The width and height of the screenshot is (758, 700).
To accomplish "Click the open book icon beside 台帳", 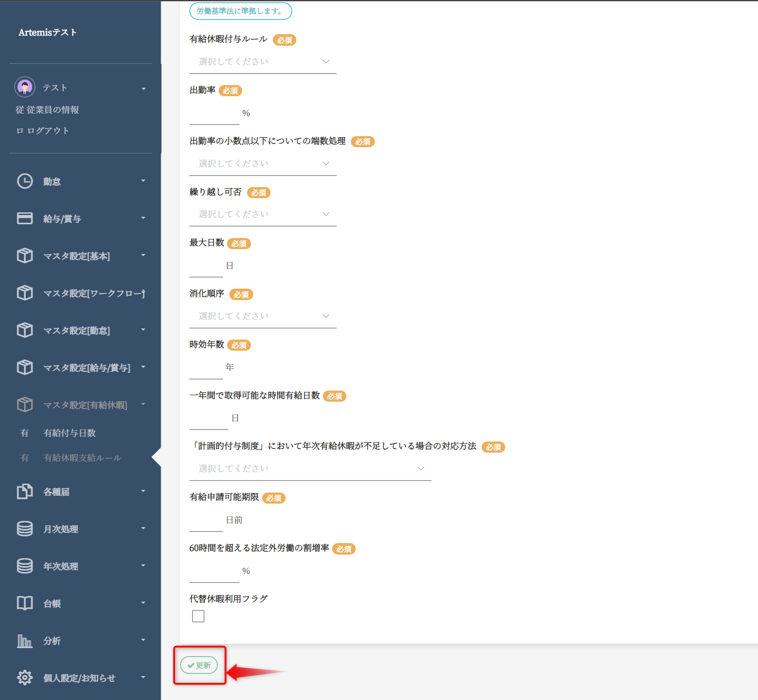I will [25, 603].
